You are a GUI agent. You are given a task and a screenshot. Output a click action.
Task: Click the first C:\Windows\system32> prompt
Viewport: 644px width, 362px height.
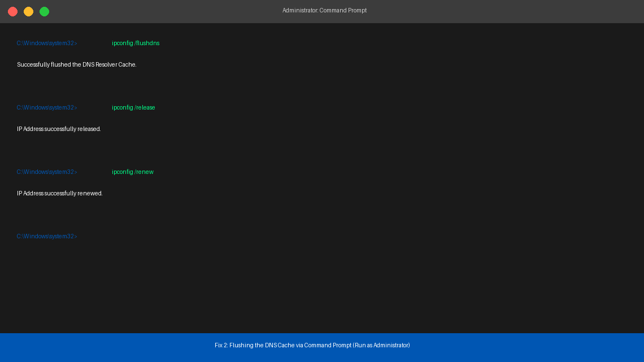47,43
